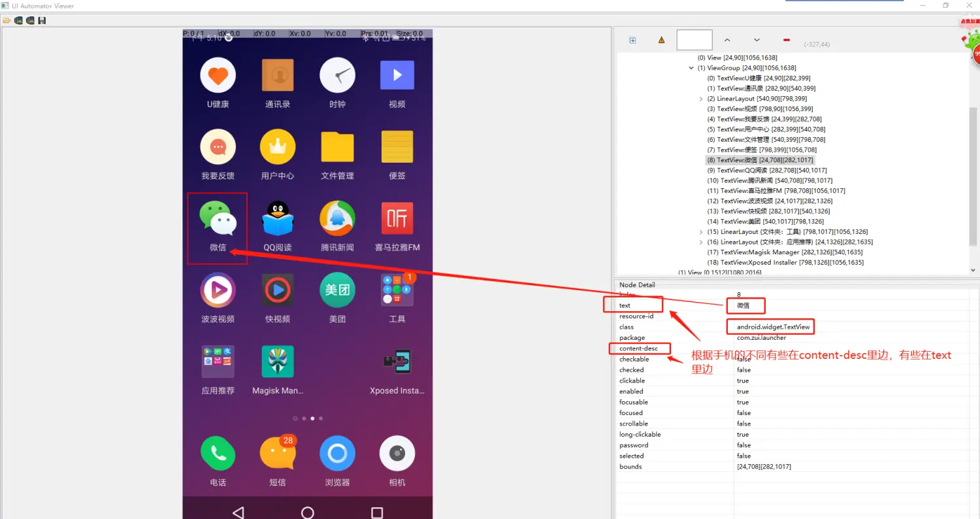Tap the 美团 app icon

point(337,290)
